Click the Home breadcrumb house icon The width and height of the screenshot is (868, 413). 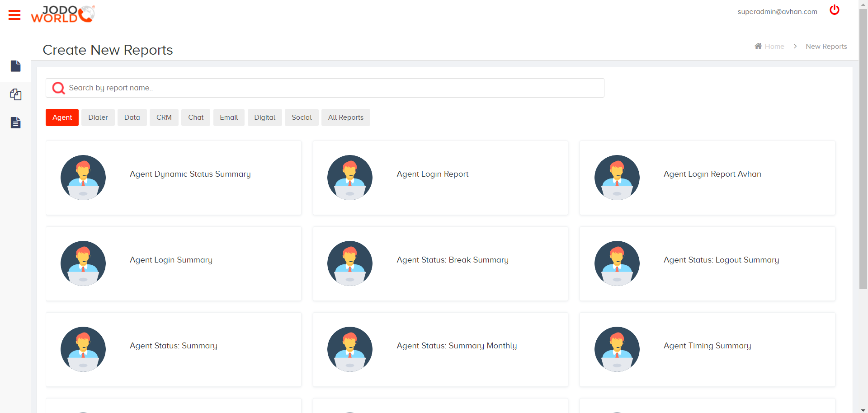point(759,46)
